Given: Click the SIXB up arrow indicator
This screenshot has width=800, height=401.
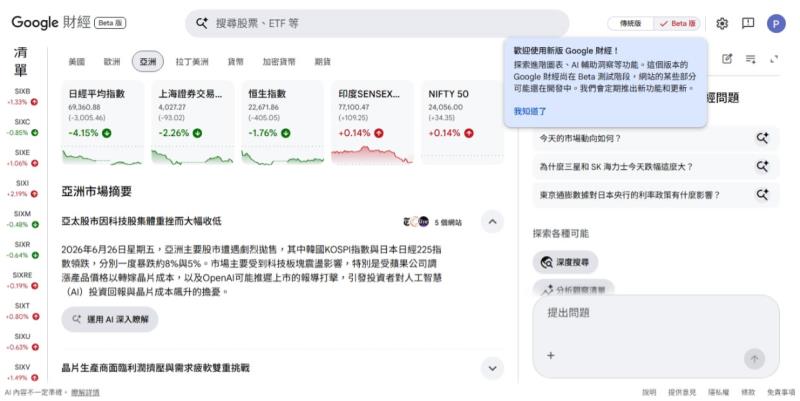Looking at the screenshot, I should [34, 102].
